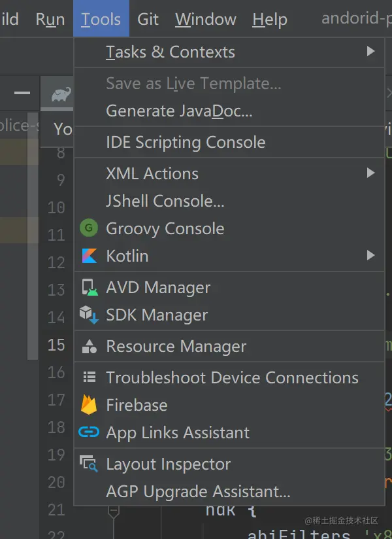
Task: Expand the Kotlin submenu arrow
Action: pyautogui.click(x=370, y=255)
